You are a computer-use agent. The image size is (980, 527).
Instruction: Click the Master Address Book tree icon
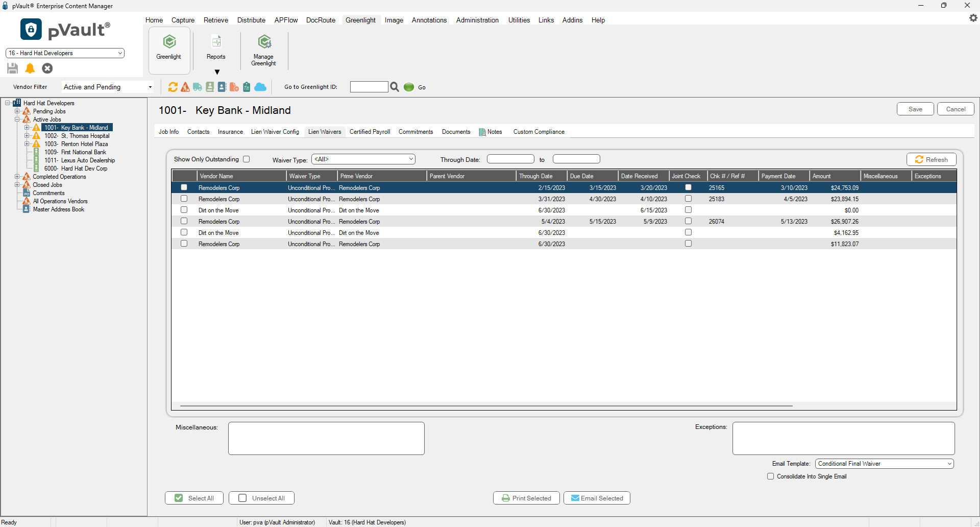[27, 209]
